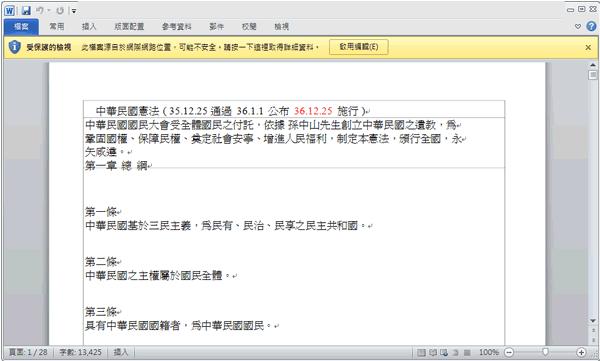Click the Undo arrow in quick access toolbar

coord(40,10)
